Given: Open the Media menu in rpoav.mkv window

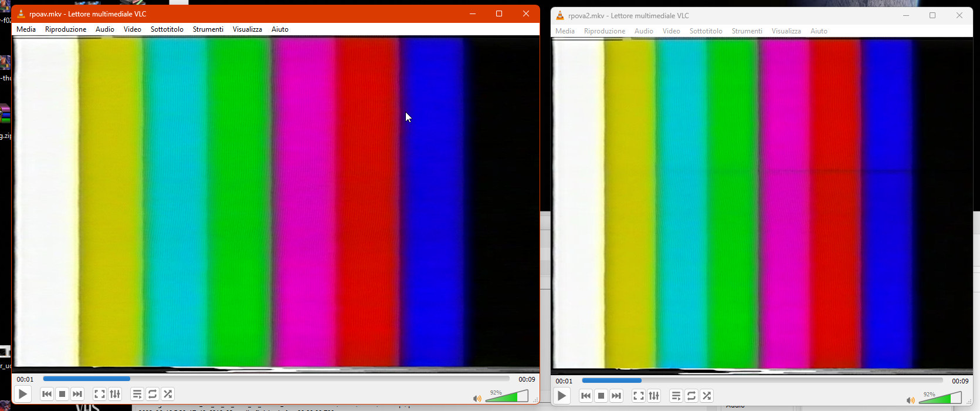Looking at the screenshot, I should (26, 29).
